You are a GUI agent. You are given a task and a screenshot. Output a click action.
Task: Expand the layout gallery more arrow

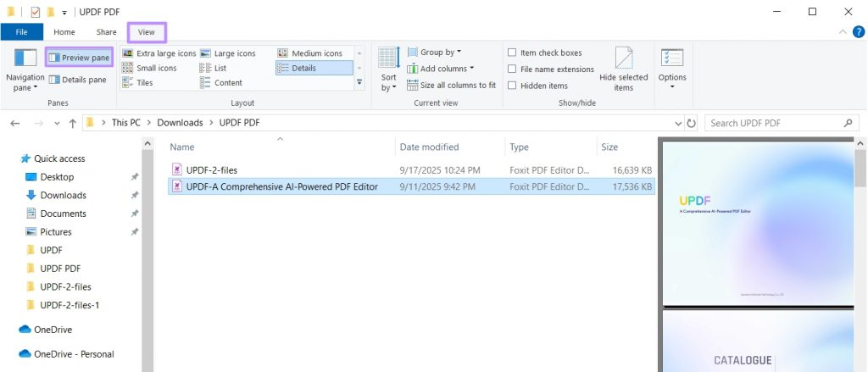[359, 82]
